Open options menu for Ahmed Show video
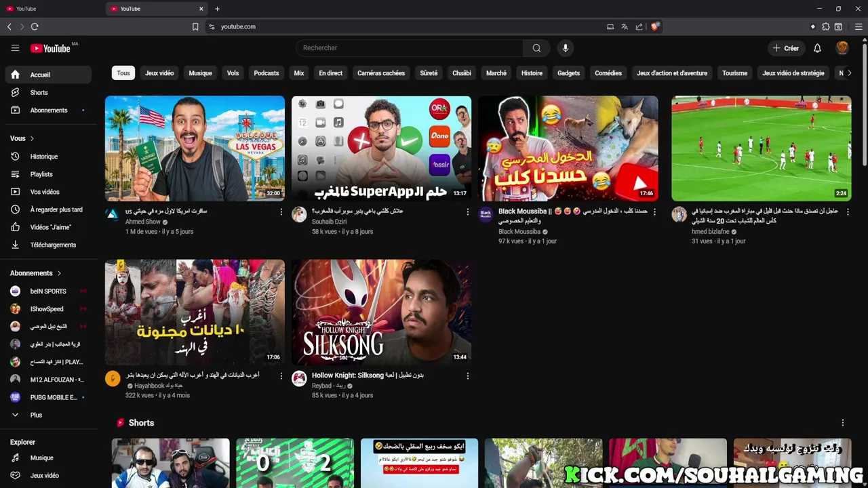868x488 pixels. click(x=281, y=212)
